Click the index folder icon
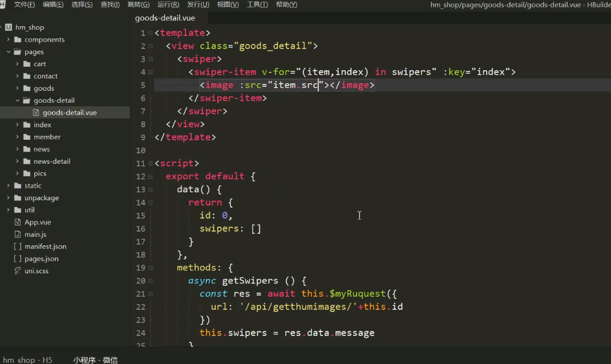Screen dimensions: 611x364 coord(26,125)
